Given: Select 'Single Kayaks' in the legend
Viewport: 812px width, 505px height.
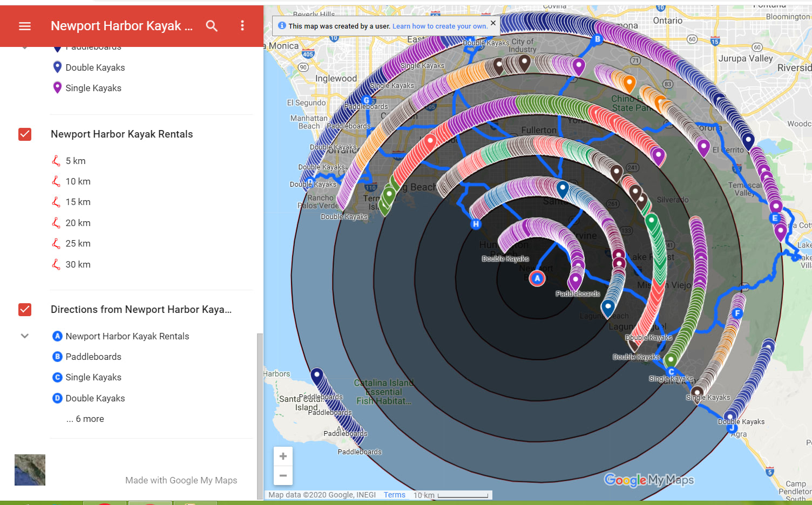Looking at the screenshot, I should 93,88.
